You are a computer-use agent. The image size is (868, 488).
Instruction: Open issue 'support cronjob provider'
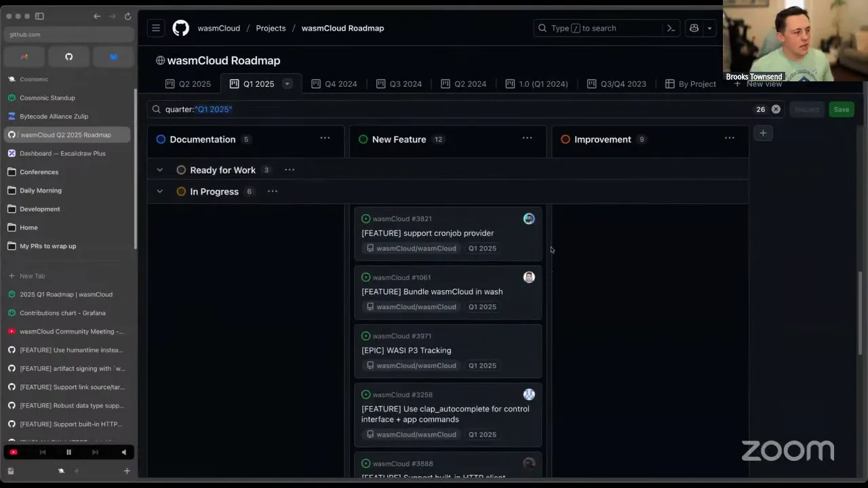(427, 233)
